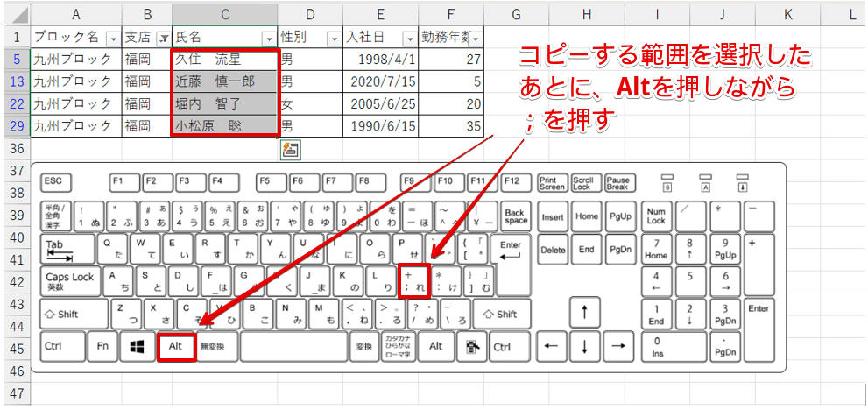The image size is (868, 410).
Task: Select row 47 header
Action: click(16, 393)
